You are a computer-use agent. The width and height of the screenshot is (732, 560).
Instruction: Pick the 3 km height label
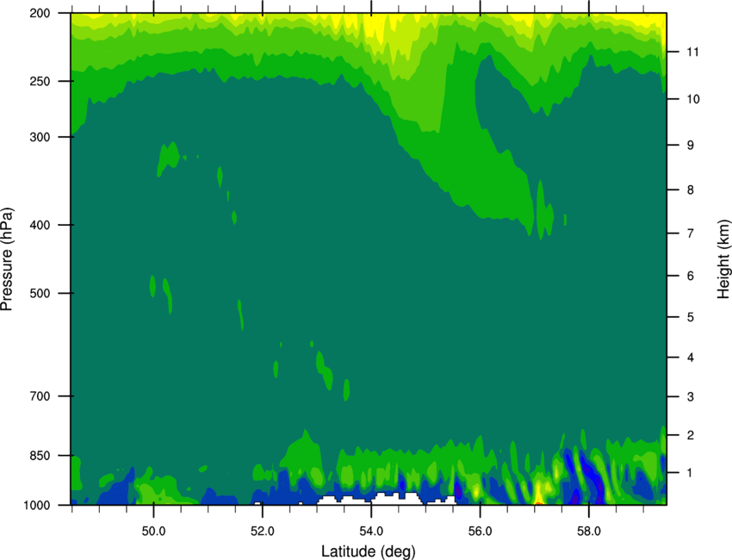691,397
